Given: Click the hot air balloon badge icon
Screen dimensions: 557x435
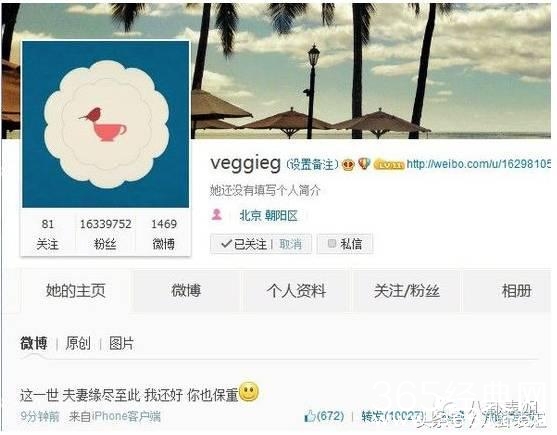Looking at the screenshot, I should tap(364, 163).
